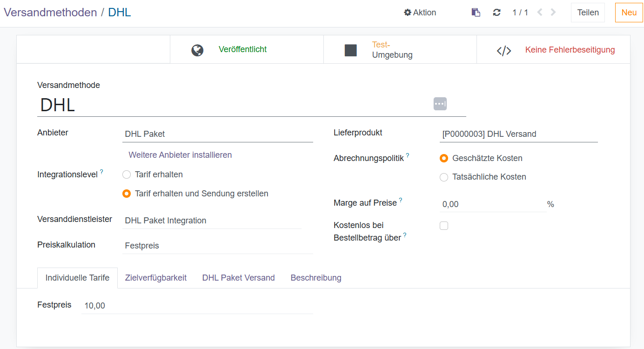Open the Aktion gear menu
Viewport: 644px width, 349px height.
pyautogui.click(x=420, y=13)
